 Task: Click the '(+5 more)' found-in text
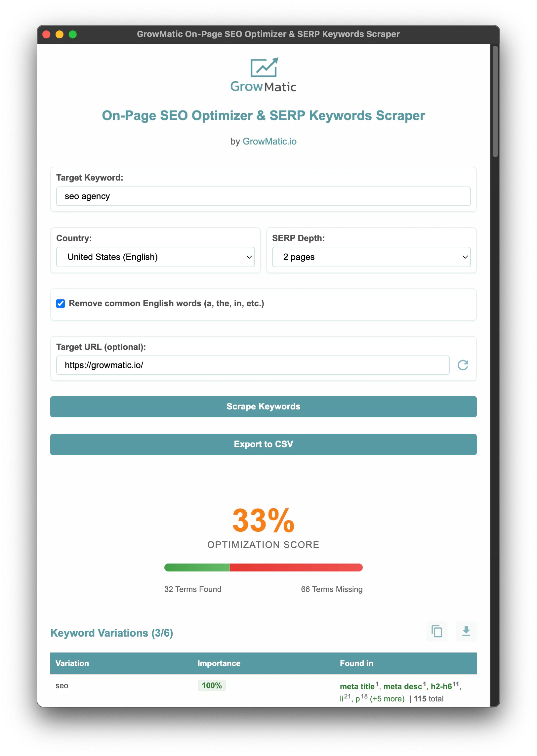[x=387, y=699]
